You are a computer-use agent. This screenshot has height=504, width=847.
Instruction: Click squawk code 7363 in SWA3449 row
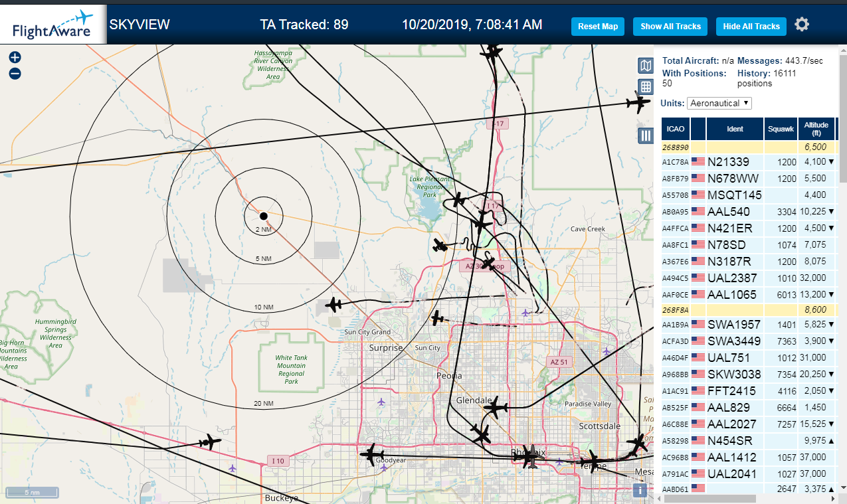pos(787,341)
